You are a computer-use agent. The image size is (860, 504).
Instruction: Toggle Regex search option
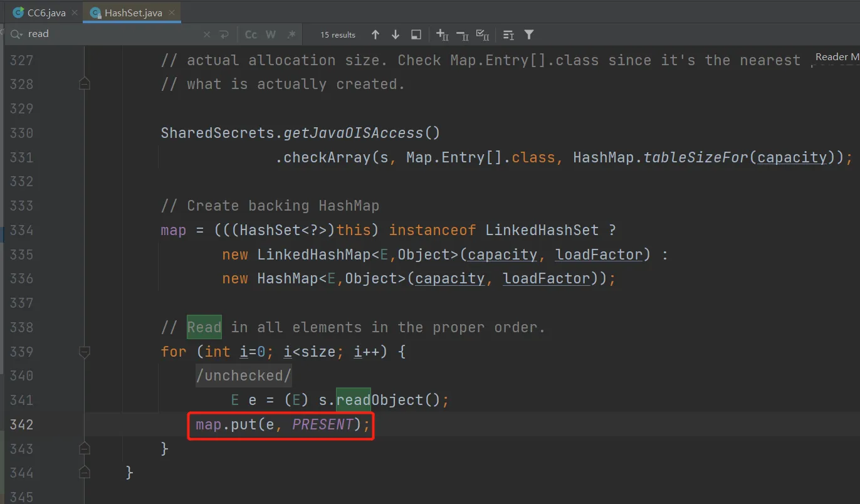pos(291,35)
